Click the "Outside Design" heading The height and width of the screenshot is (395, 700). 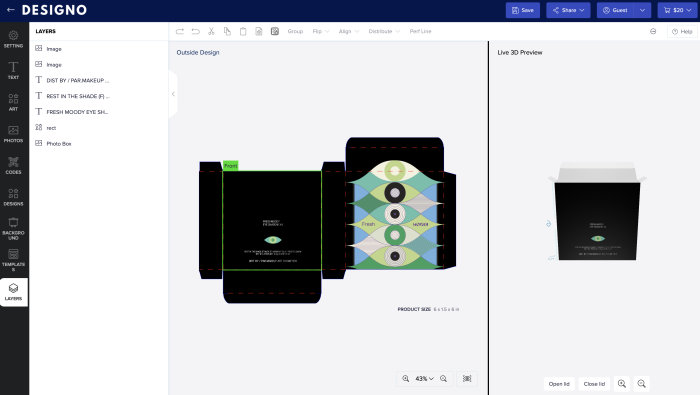click(x=198, y=52)
